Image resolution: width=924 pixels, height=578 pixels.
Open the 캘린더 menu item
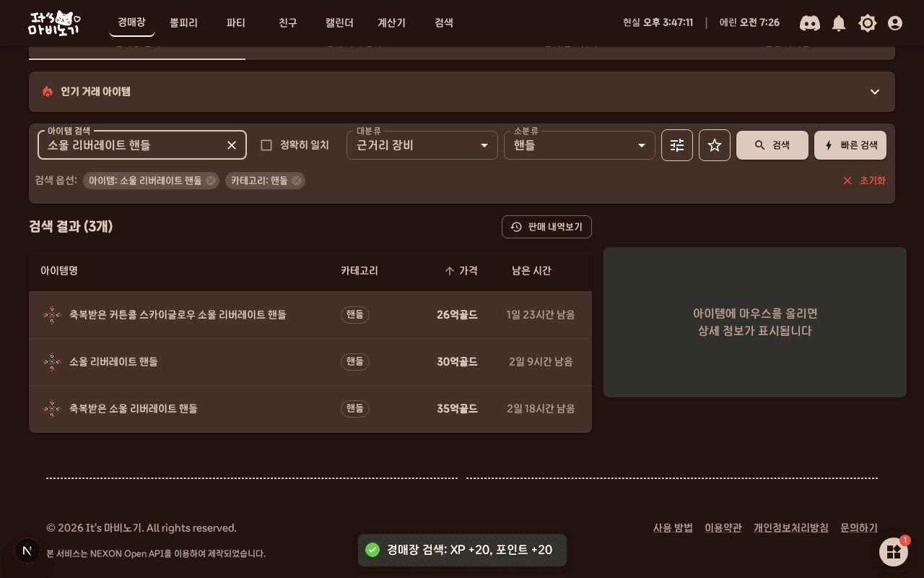tap(340, 23)
